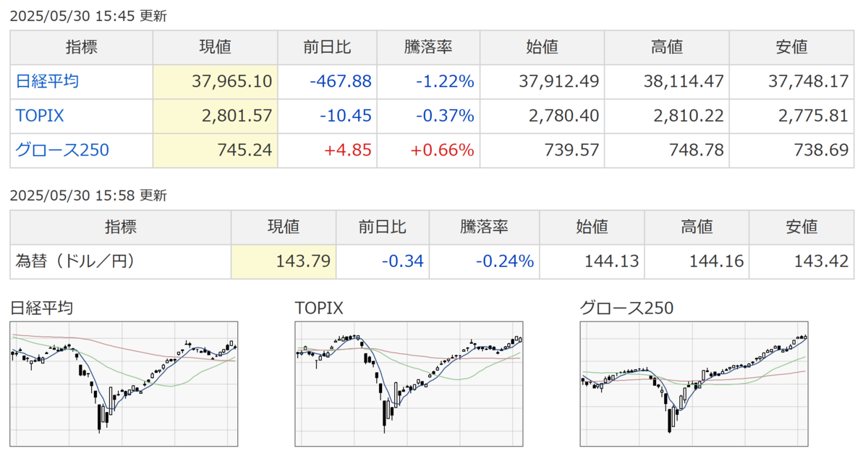868x451 pixels.
Task: Click the 高値 header in the forex table
Action: tap(696, 227)
